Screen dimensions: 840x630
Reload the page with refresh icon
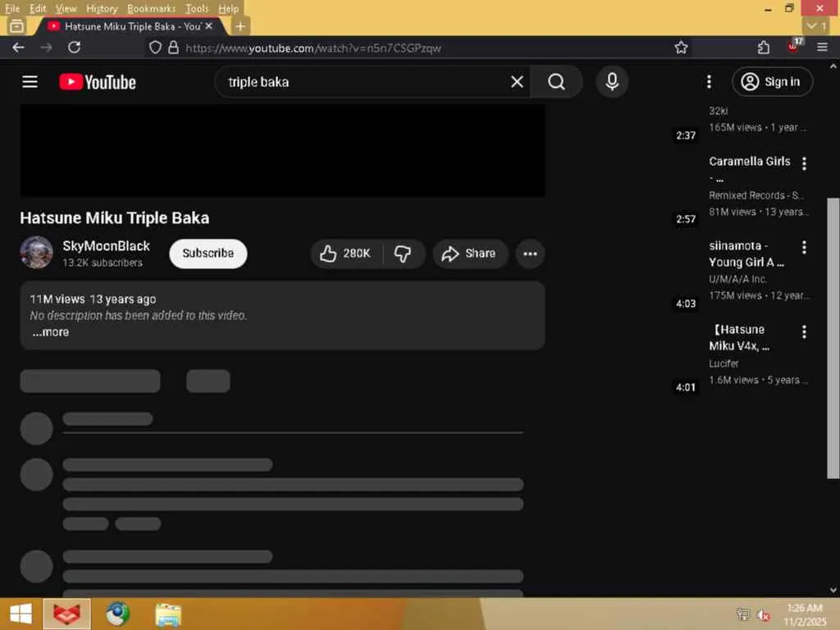click(74, 48)
